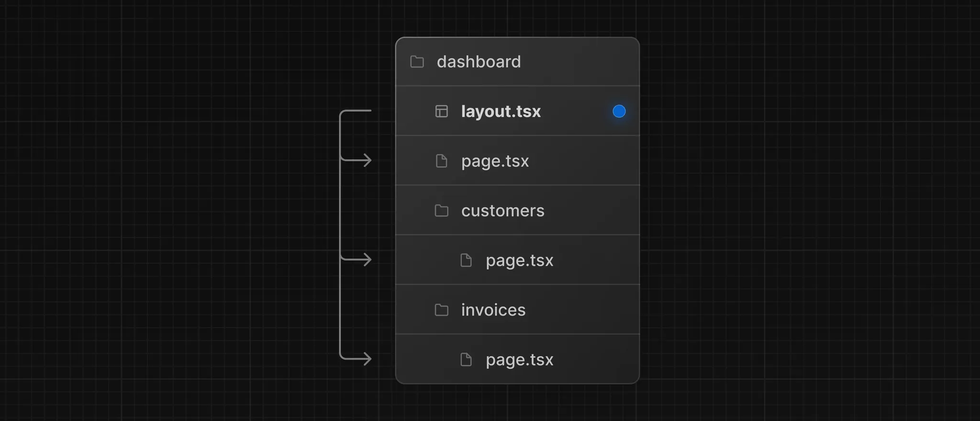
Task: Select the dashboard folder name
Action: (x=479, y=62)
